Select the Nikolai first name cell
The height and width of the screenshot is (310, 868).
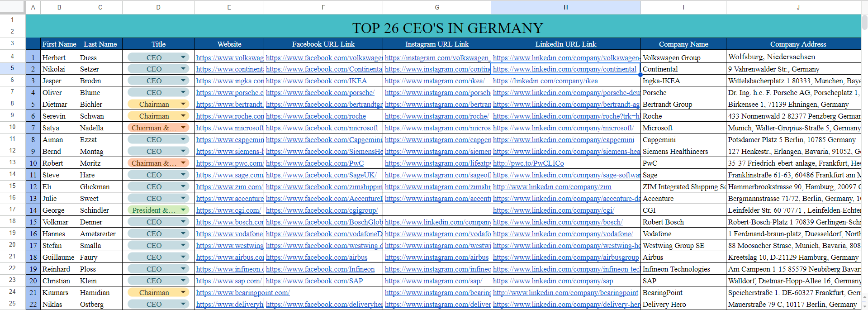coord(59,69)
